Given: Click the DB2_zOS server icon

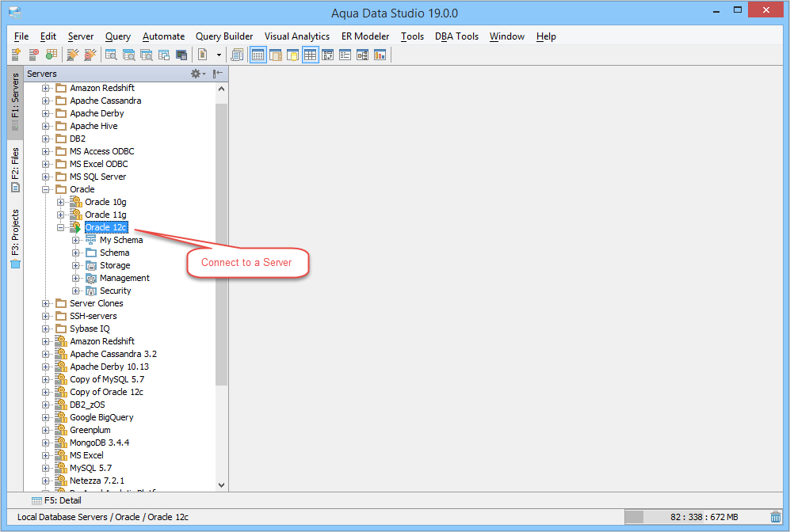Looking at the screenshot, I should 61,405.
